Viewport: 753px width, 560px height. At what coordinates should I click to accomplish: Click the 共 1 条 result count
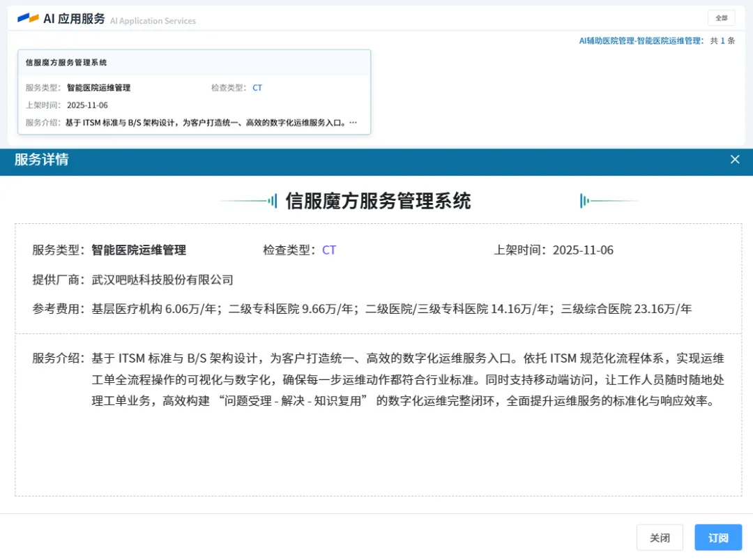722,41
